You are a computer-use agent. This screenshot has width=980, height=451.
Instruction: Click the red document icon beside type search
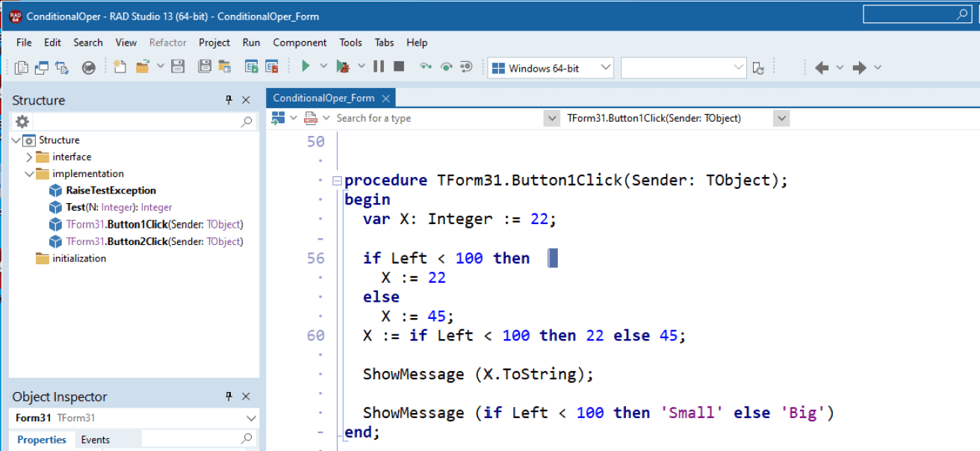311,118
